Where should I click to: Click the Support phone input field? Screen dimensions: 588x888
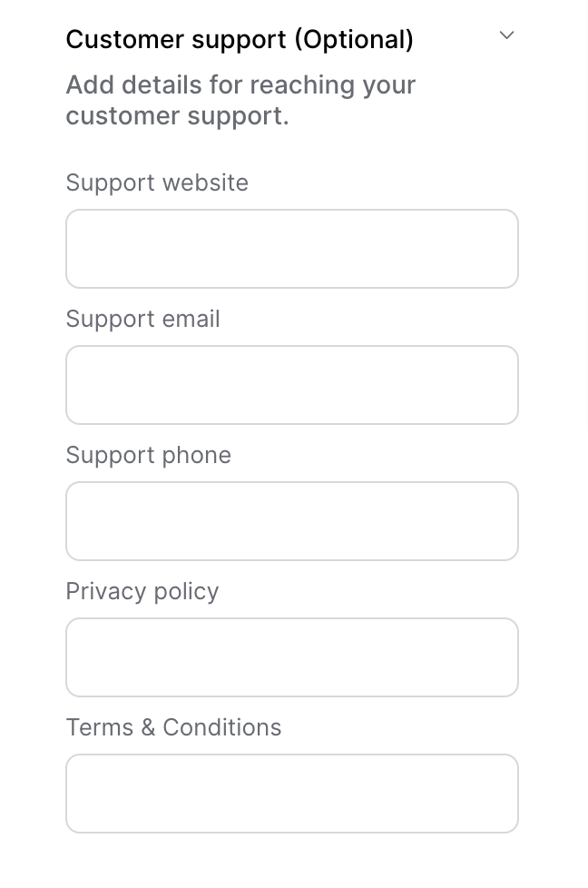click(291, 520)
